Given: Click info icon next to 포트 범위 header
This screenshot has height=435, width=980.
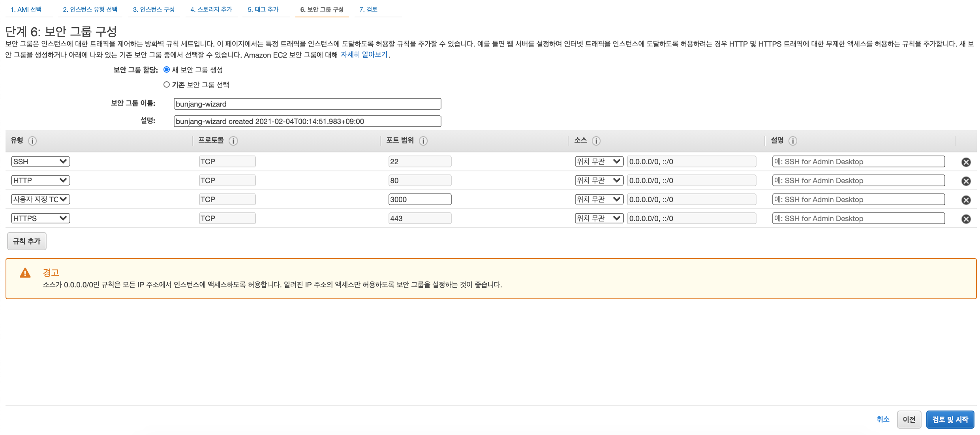Looking at the screenshot, I should pyautogui.click(x=423, y=141).
